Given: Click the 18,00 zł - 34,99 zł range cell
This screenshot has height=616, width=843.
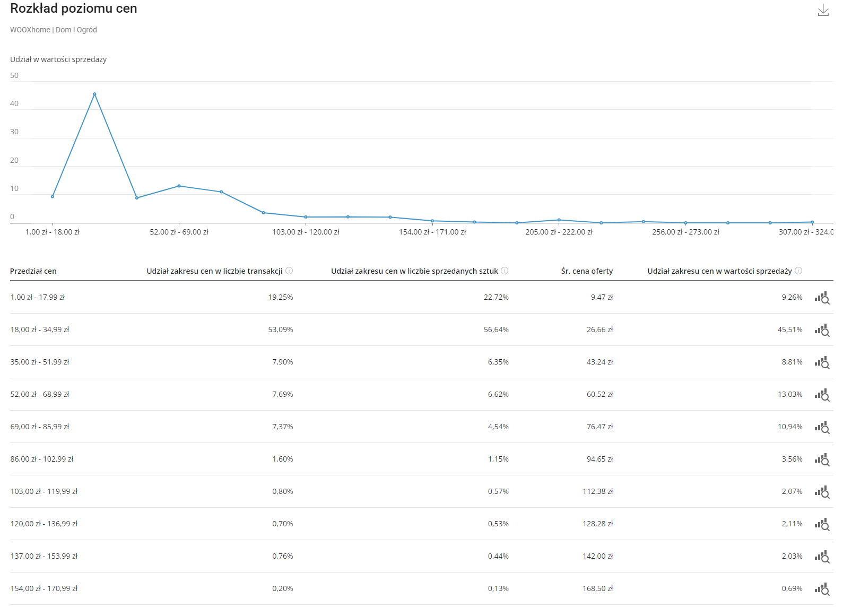Looking at the screenshot, I should click(x=40, y=329).
